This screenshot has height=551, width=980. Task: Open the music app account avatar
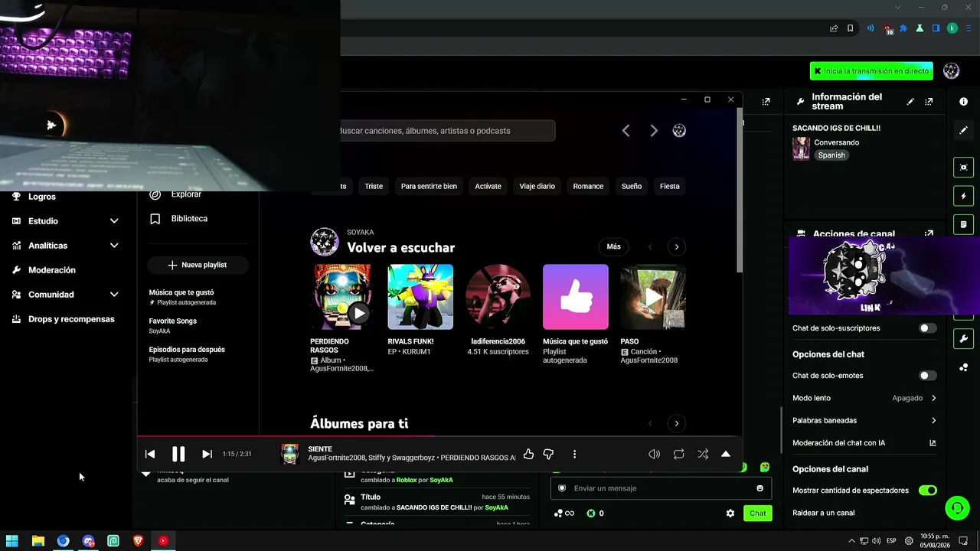click(x=679, y=131)
